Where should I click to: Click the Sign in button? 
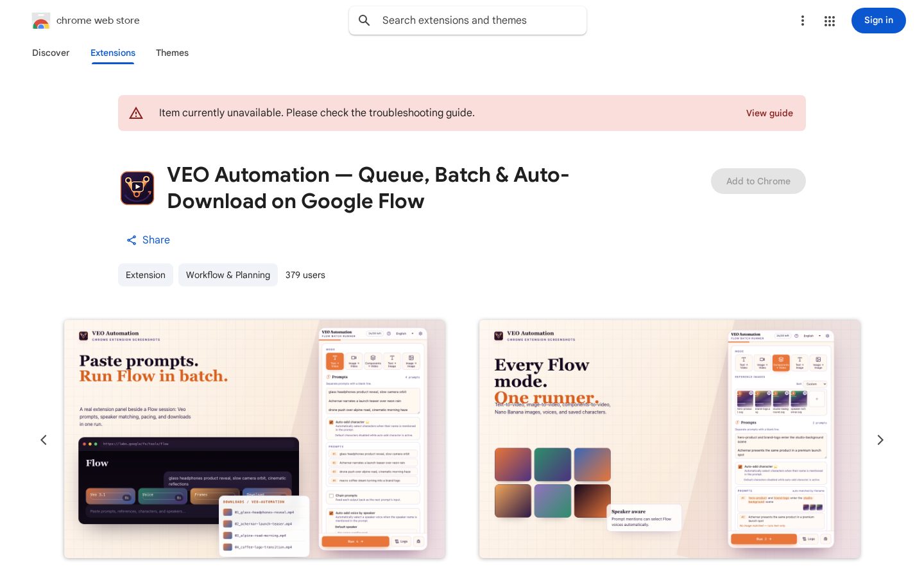[878, 21]
